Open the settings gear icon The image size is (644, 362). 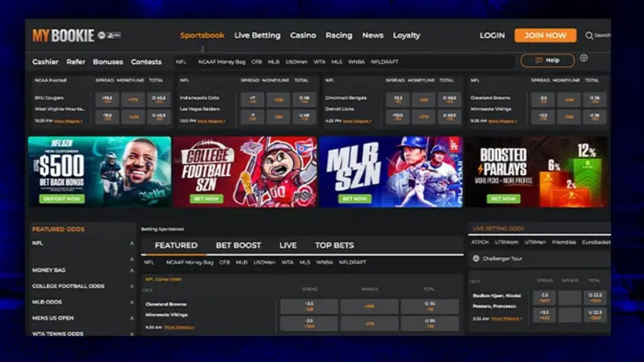(584, 58)
